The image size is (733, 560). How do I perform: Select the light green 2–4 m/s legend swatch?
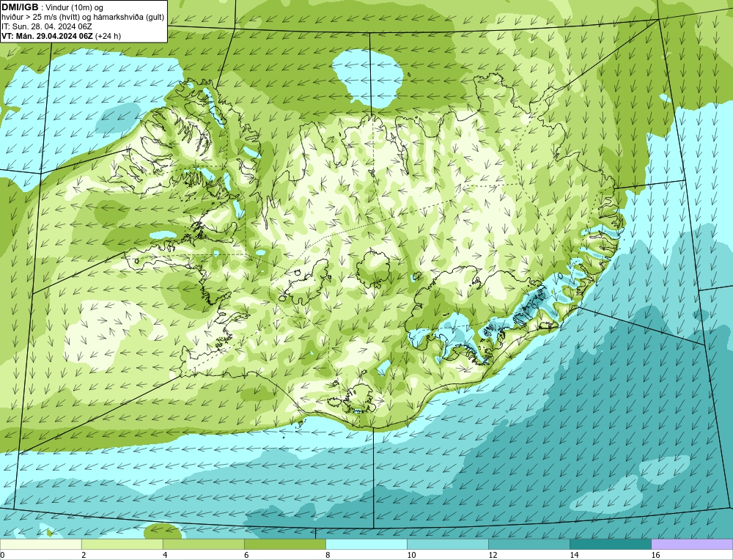[x=122, y=545]
